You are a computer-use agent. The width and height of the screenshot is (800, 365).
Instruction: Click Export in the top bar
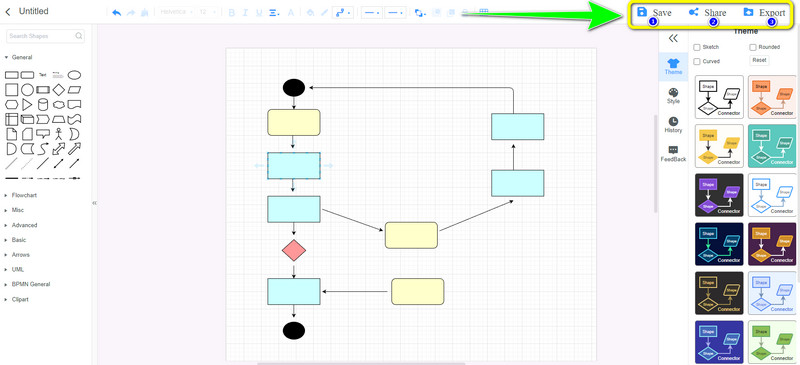764,13
